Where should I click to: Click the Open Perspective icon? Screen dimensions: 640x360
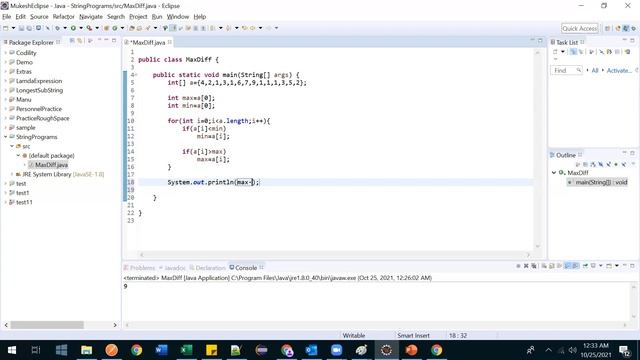[607, 28]
